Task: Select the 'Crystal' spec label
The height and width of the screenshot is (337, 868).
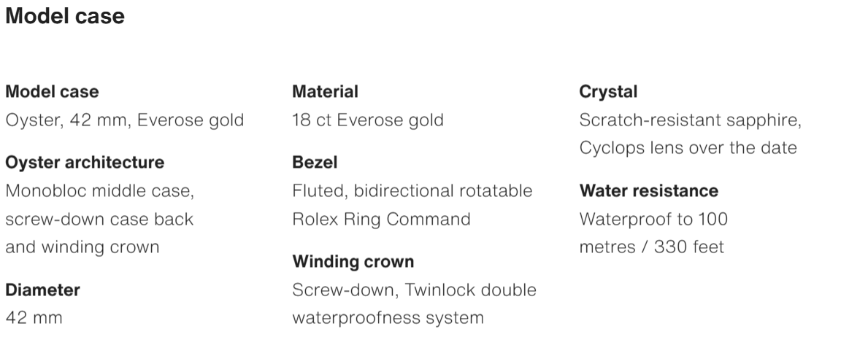Action: [x=608, y=91]
